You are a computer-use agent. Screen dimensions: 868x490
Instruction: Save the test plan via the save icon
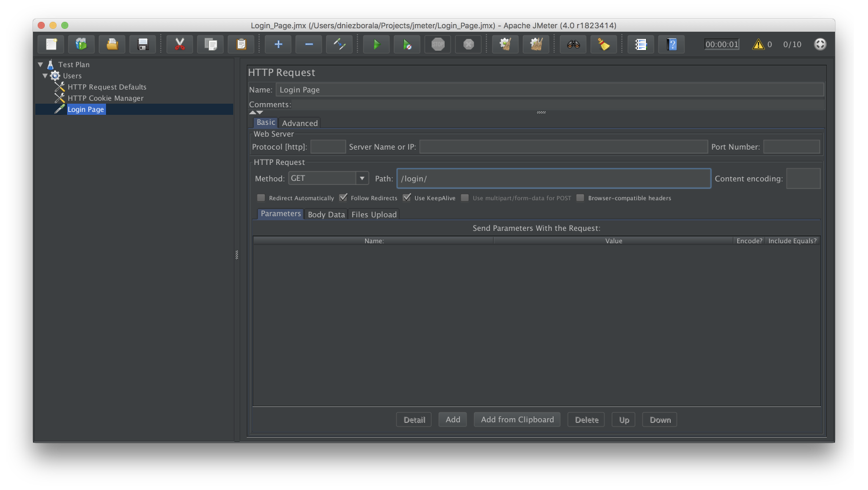click(142, 44)
